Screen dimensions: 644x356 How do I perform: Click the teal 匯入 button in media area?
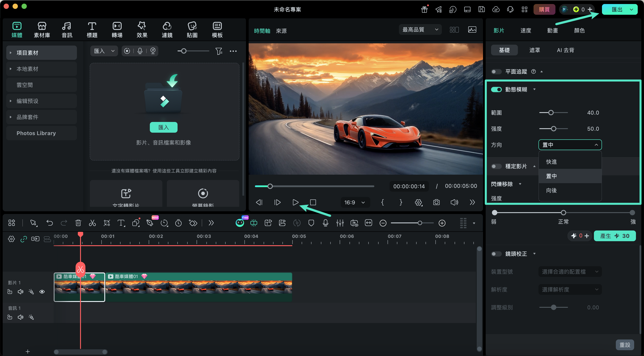(x=163, y=127)
